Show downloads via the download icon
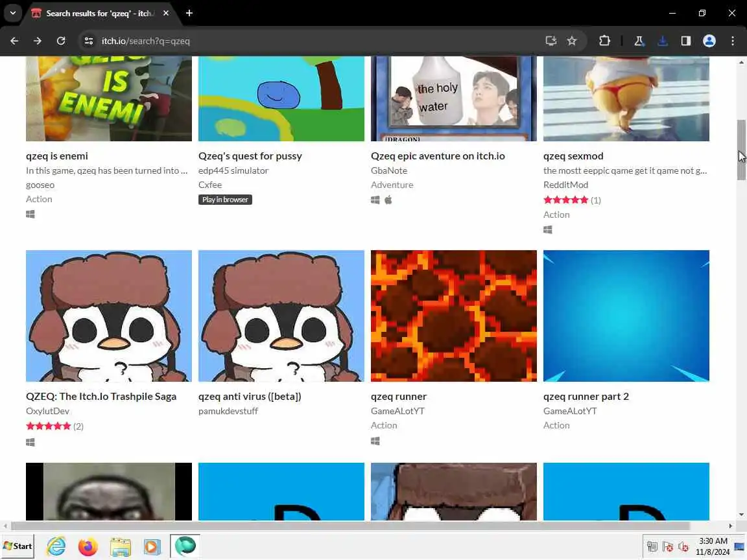 pyautogui.click(x=662, y=41)
